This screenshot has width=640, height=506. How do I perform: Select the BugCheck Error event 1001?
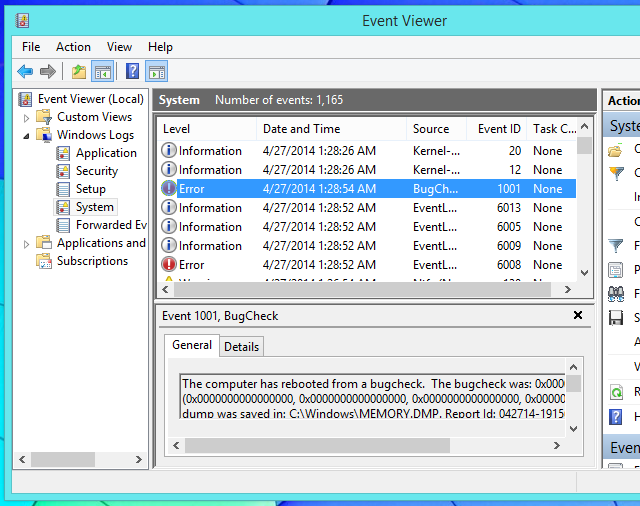pyautogui.click(x=367, y=189)
